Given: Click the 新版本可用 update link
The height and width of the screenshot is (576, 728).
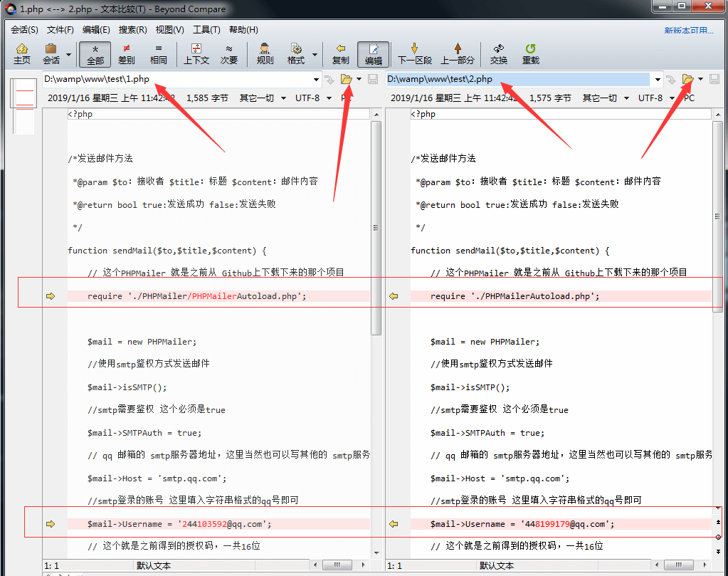Looking at the screenshot, I should [690, 29].
